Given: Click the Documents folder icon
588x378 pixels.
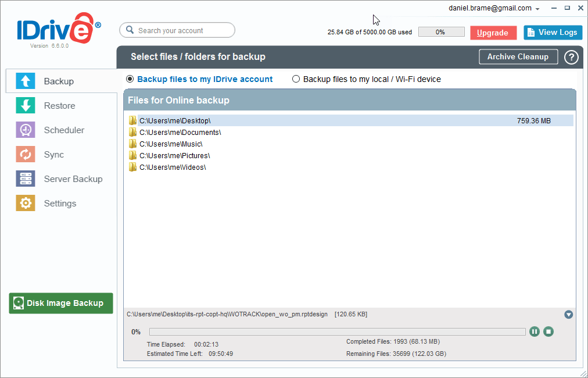Looking at the screenshot, I should pos(132,132).
